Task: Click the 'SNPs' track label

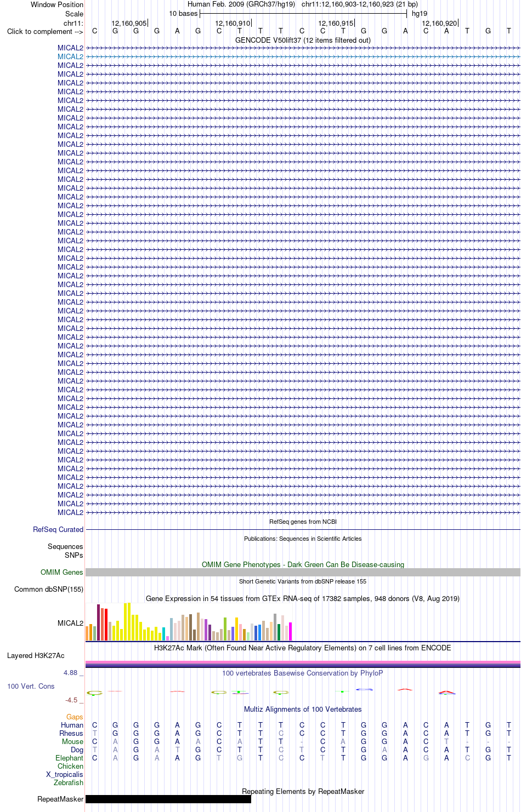Action: point(74,555)
